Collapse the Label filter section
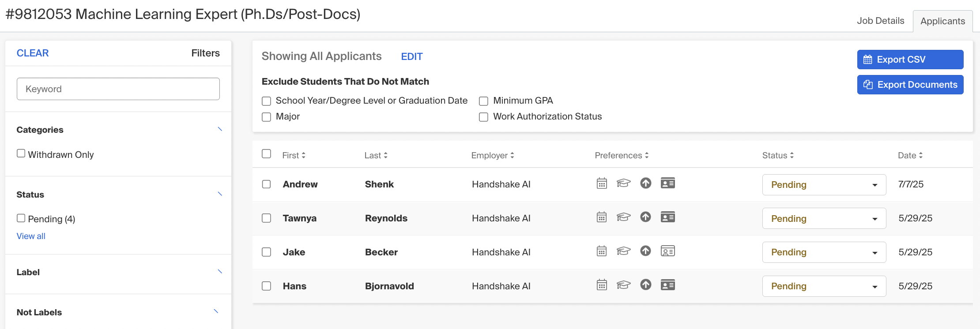980x329 pixels. tap(220, 272)
